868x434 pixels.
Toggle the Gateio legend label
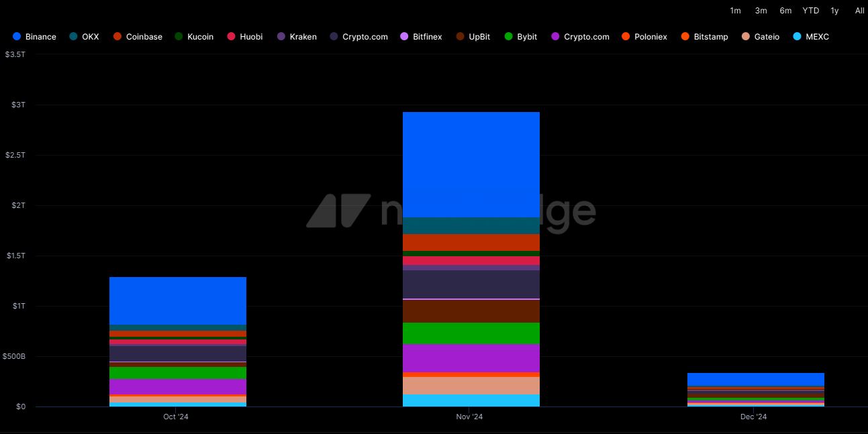point(767,37)
